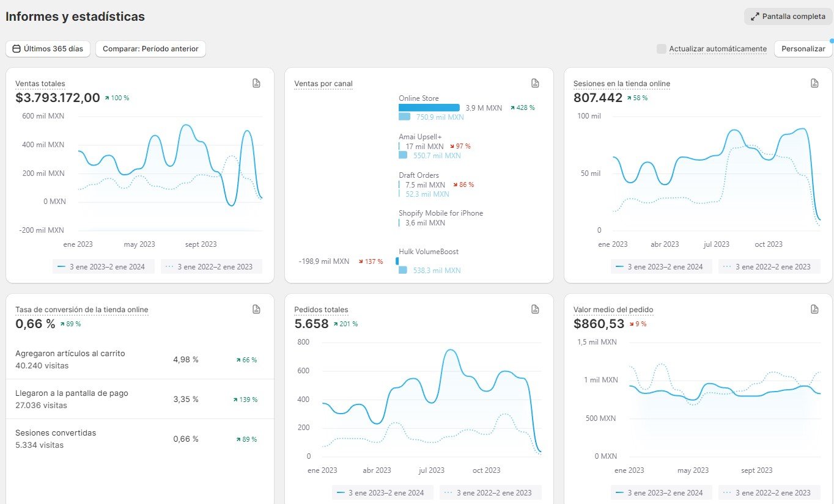
Task: Open the Comparar: Período anterior dropdown
Action: 150,49
